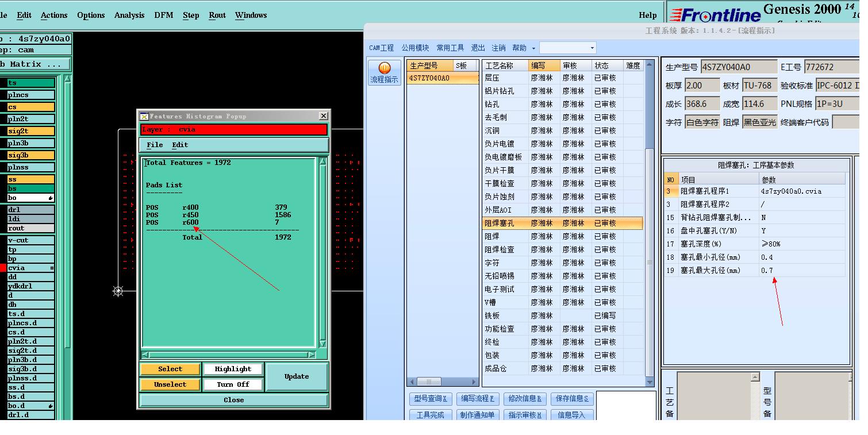
Task: Open the Options menu
Action: 91,16
